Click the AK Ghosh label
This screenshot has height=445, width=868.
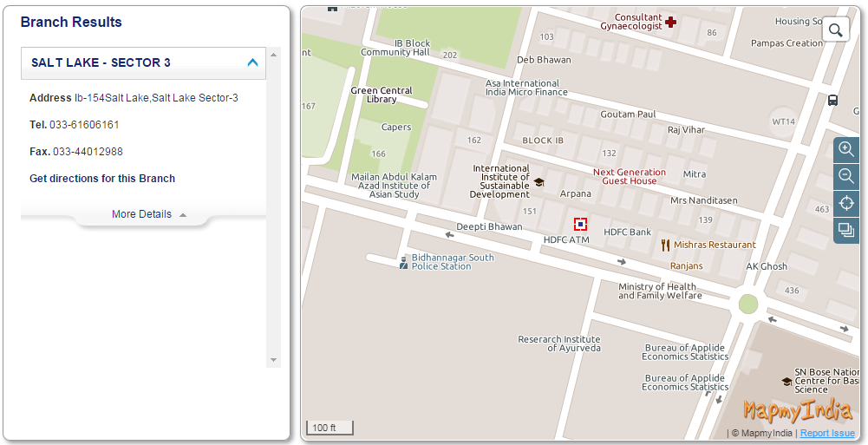click(767, 267)
